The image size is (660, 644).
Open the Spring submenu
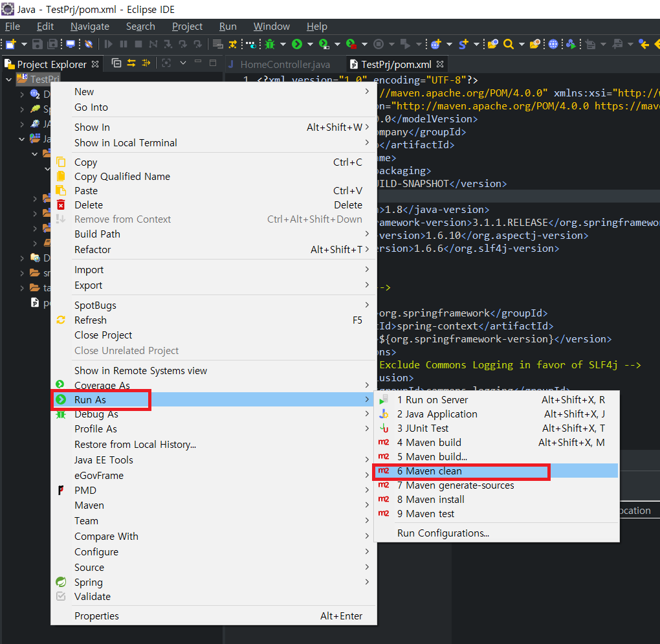point(214,583)
